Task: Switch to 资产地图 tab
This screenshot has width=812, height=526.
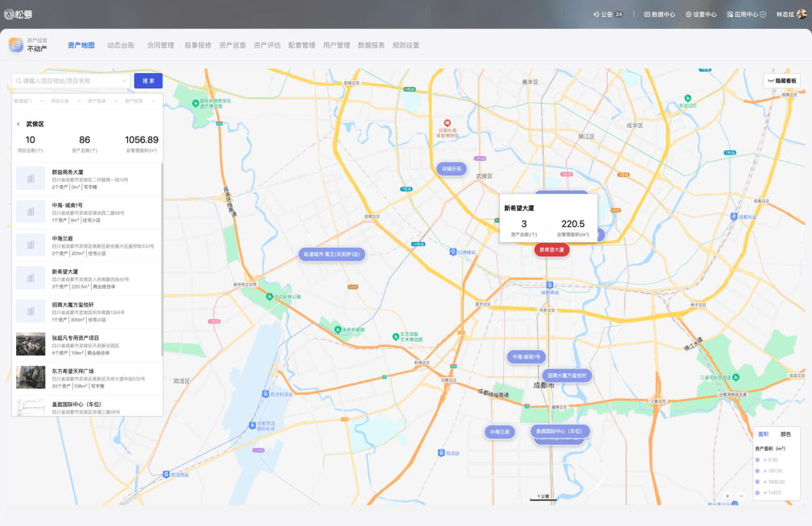Action: [x=81, y=45]
